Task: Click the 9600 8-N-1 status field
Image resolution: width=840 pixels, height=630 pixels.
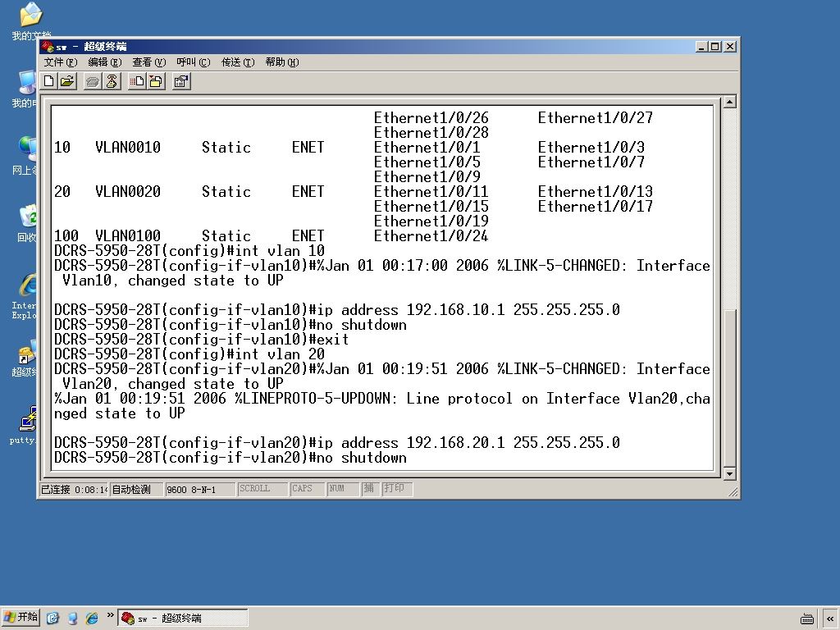Action: [x=199, y=489]
